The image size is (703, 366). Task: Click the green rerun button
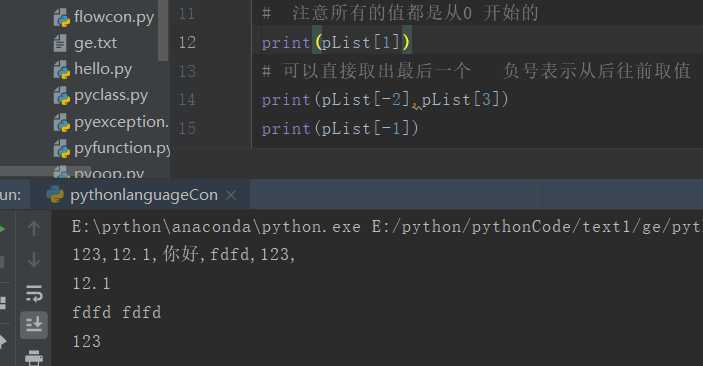2,229
